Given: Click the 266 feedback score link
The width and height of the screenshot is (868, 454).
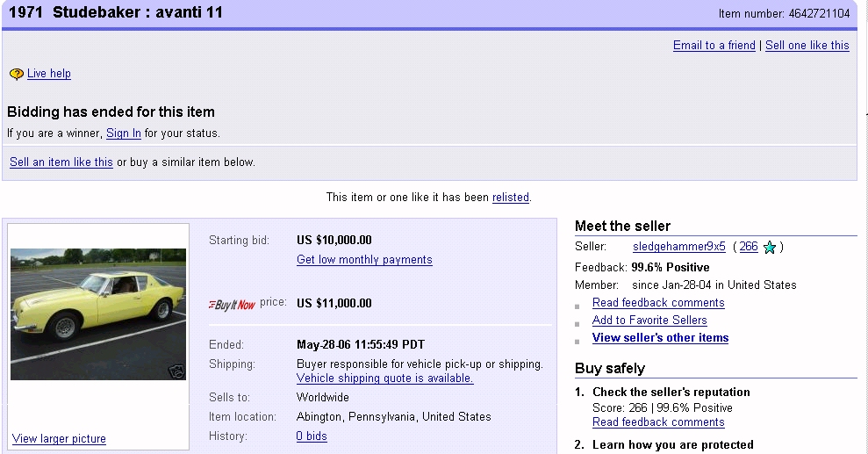Looking at the screenshot, I should tap(748, 247).
